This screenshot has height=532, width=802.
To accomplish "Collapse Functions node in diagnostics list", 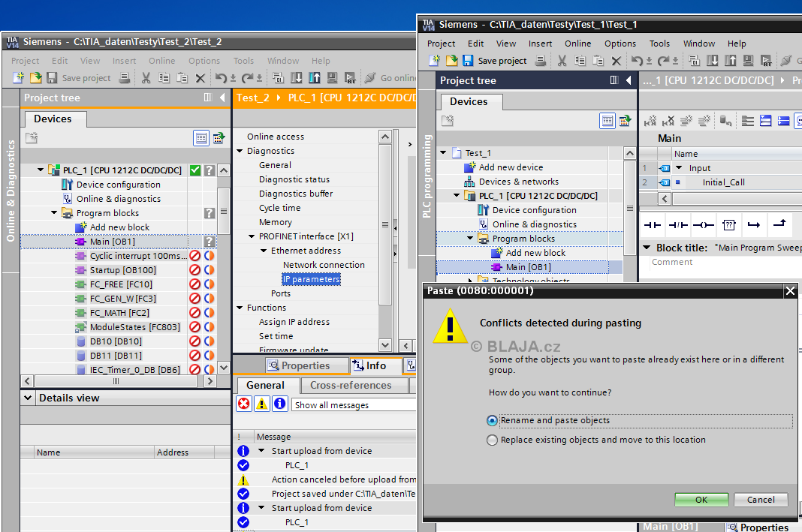I will pos(240,308).
